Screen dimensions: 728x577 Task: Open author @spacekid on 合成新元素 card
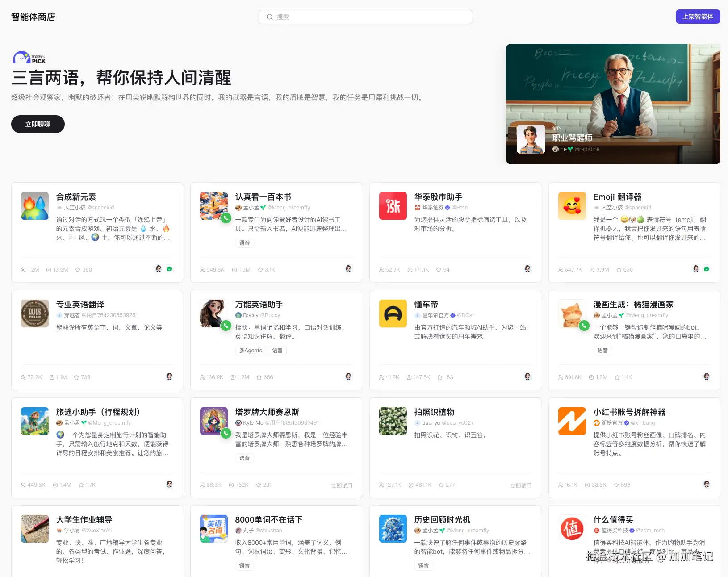[100, 208]
